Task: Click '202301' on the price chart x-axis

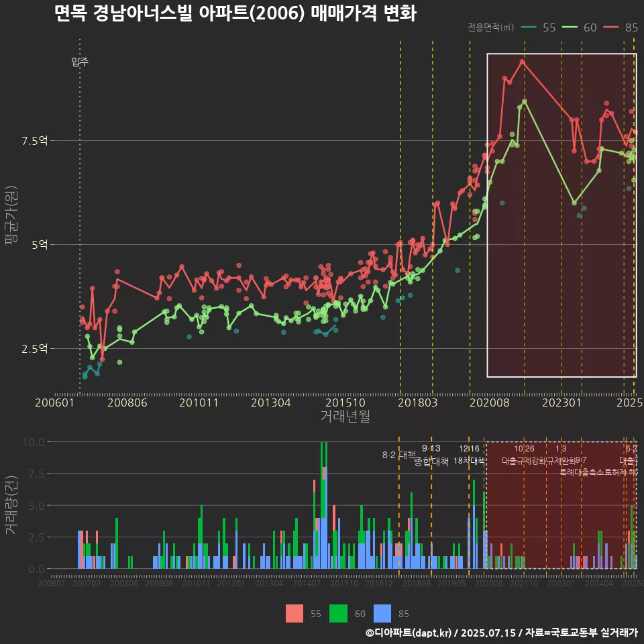Action: point(562,402)
